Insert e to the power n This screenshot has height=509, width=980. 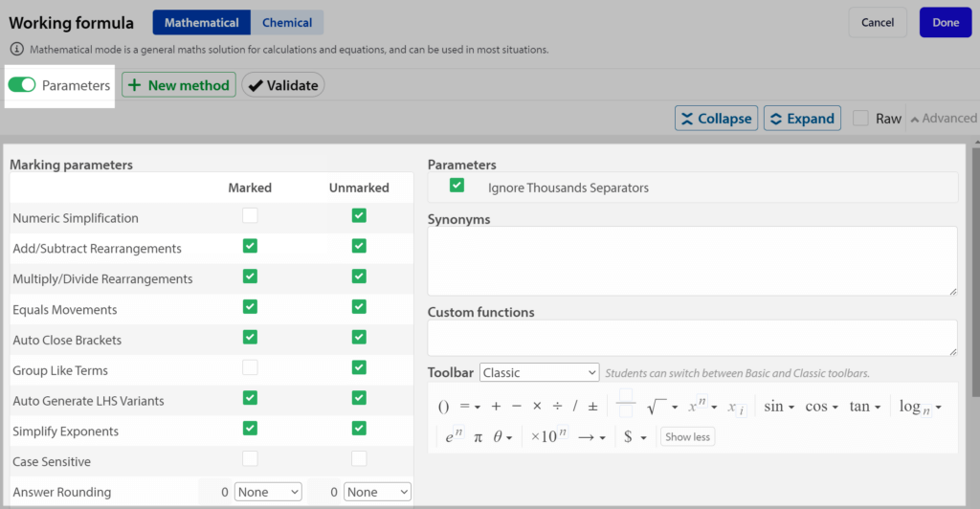[x=455, y=435]
